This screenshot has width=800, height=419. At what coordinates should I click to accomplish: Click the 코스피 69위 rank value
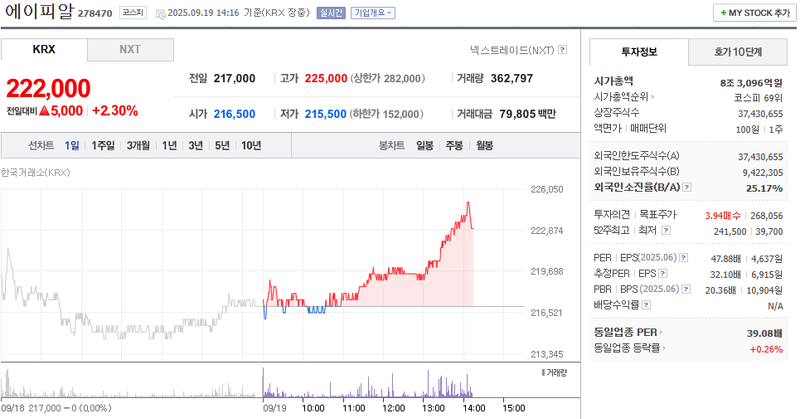click(758, 98)
